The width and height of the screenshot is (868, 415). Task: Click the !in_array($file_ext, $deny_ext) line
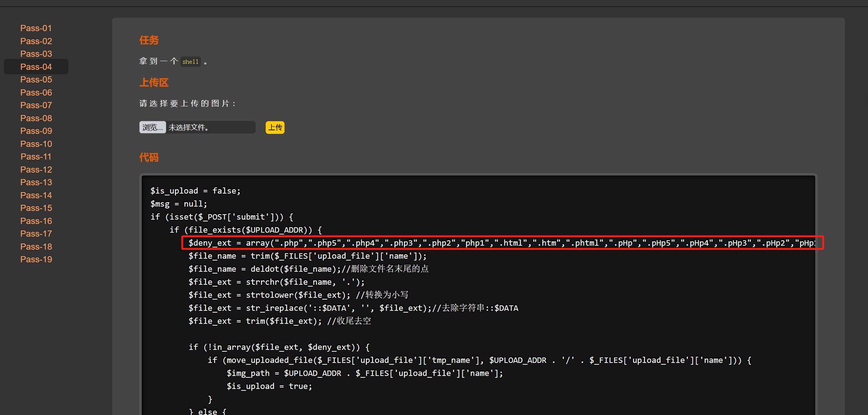279,347
